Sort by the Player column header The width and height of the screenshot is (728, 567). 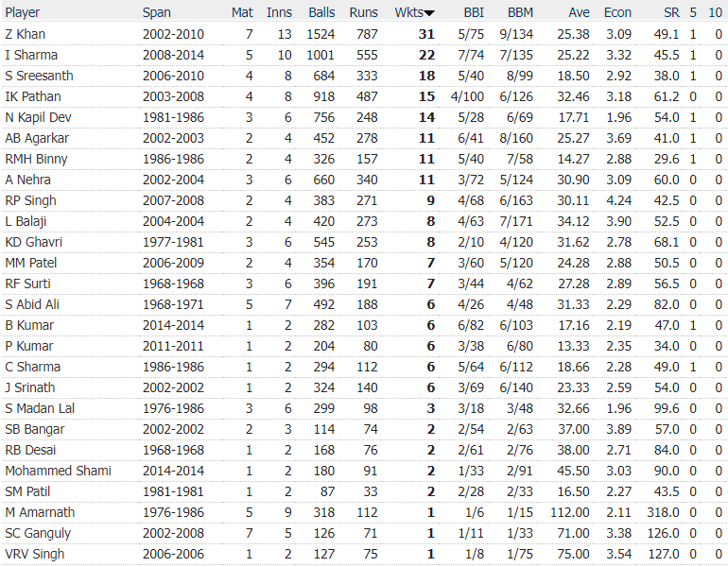tap(23, 12)
